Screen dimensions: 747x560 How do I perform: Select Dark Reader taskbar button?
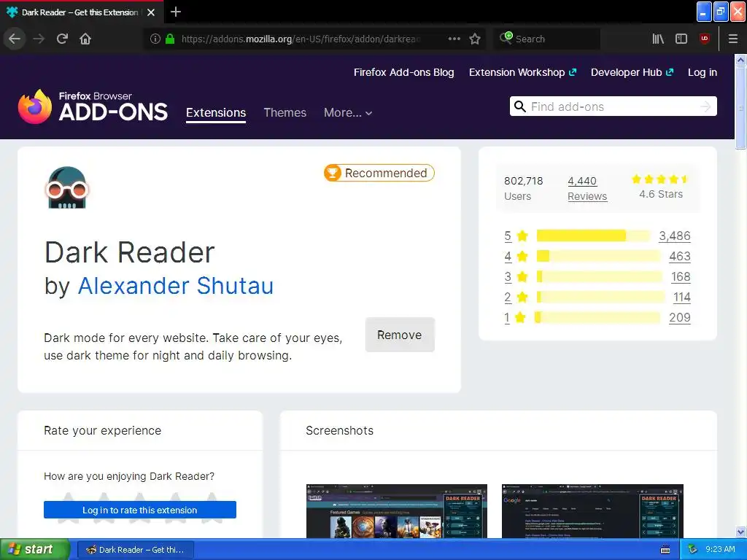click(x=135, y=550)
